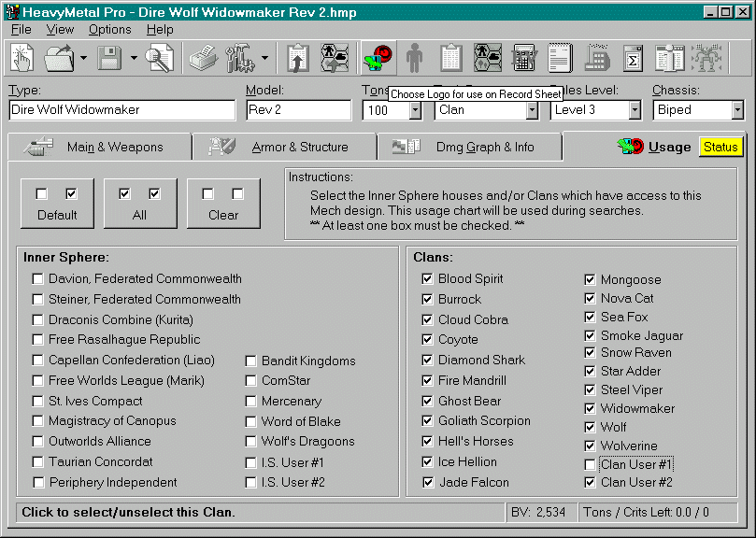Click the tools and wrench options icon

point(240,58)
